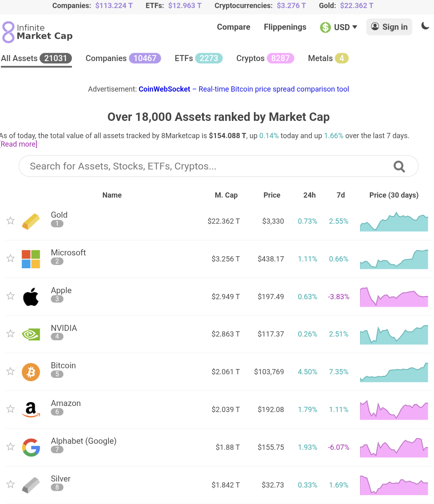This screenshot has height=504, width=434.
Task: Open the Bitcoin coin icon
Action: coord(31,372)
